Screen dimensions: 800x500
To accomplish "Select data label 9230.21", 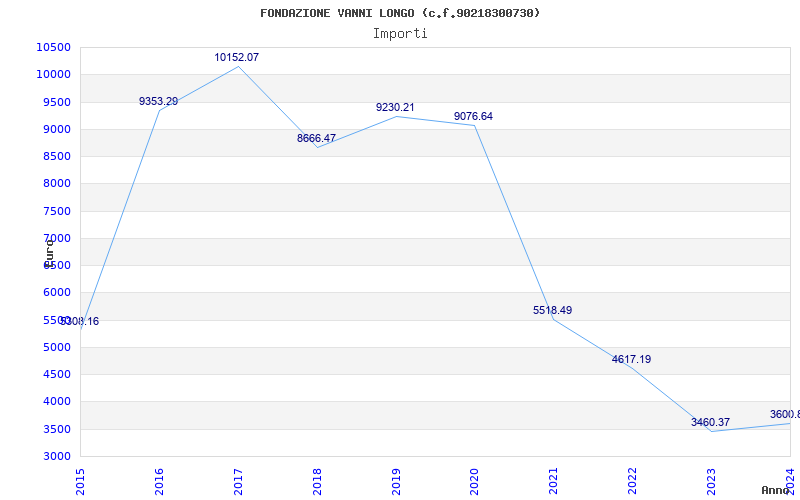I will tap(395, 107).
